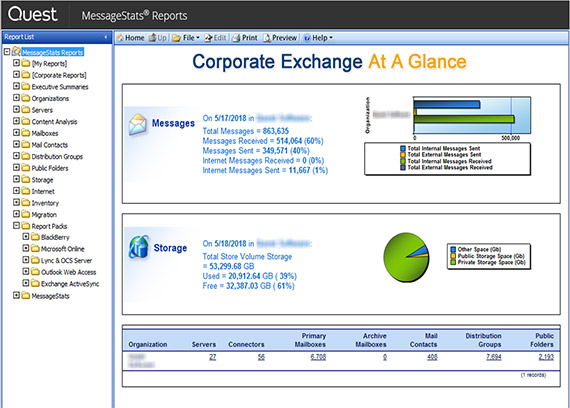
Task: Click the storage pie chart
Action: [406, 257]
